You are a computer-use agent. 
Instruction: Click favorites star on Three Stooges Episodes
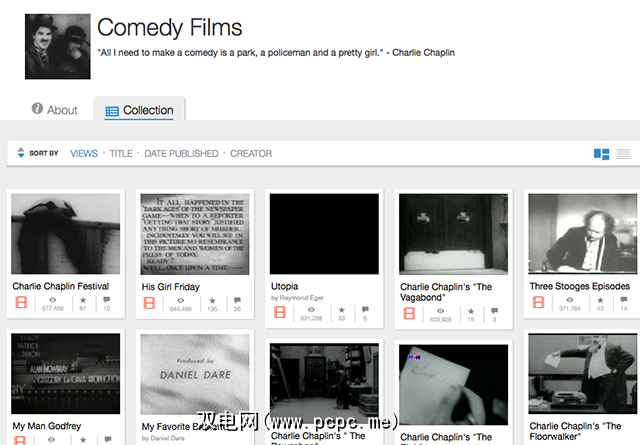pos(600,300)
